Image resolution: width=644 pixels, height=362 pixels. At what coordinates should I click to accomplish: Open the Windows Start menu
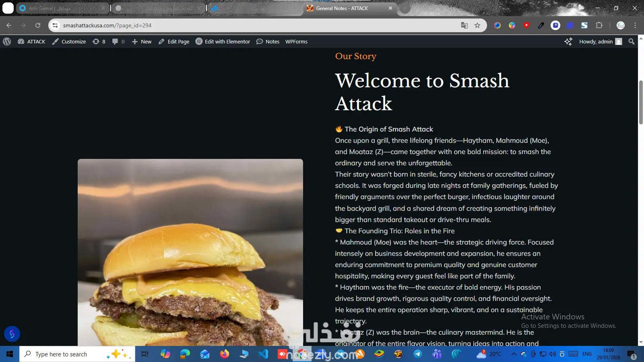tap(10, 354)
